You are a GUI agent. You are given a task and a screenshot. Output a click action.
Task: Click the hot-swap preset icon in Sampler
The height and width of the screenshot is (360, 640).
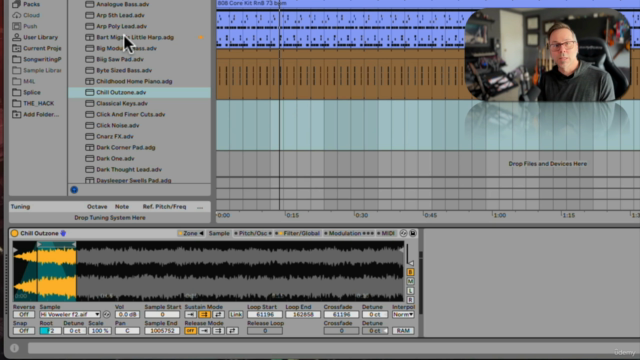[403, 233]
